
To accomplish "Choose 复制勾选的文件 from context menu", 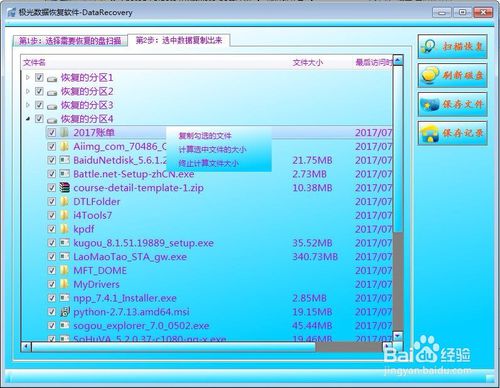I will 205,136.
